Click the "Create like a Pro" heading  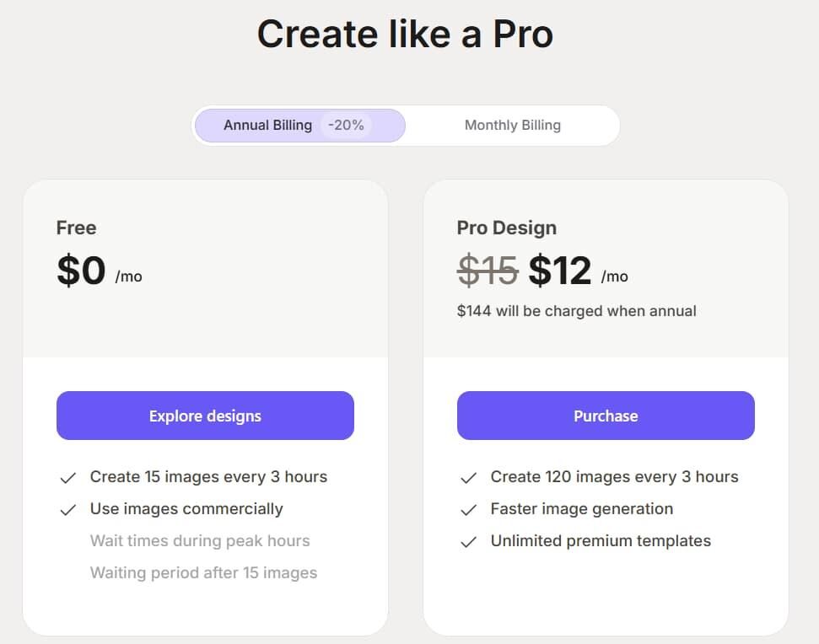(405, 35)
